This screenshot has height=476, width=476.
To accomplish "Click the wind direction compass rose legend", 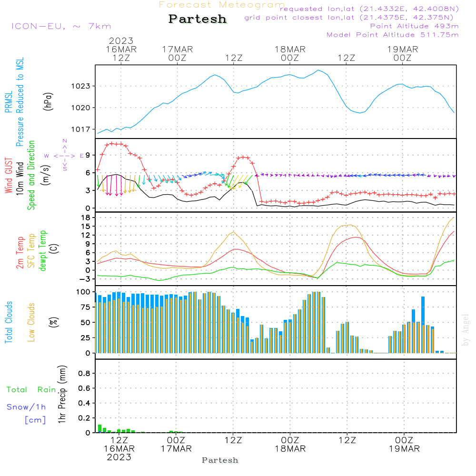I will tap(65, 156).
